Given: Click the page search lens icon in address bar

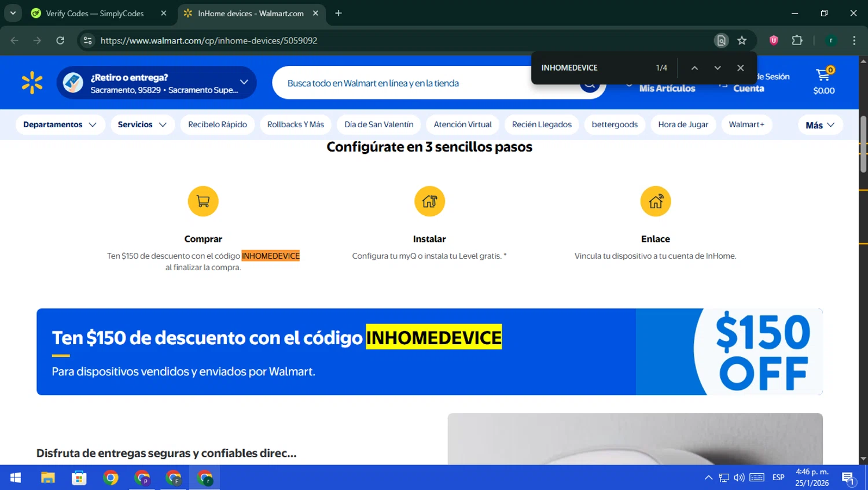Looking at the screenshot, I should tap(721, 40).
